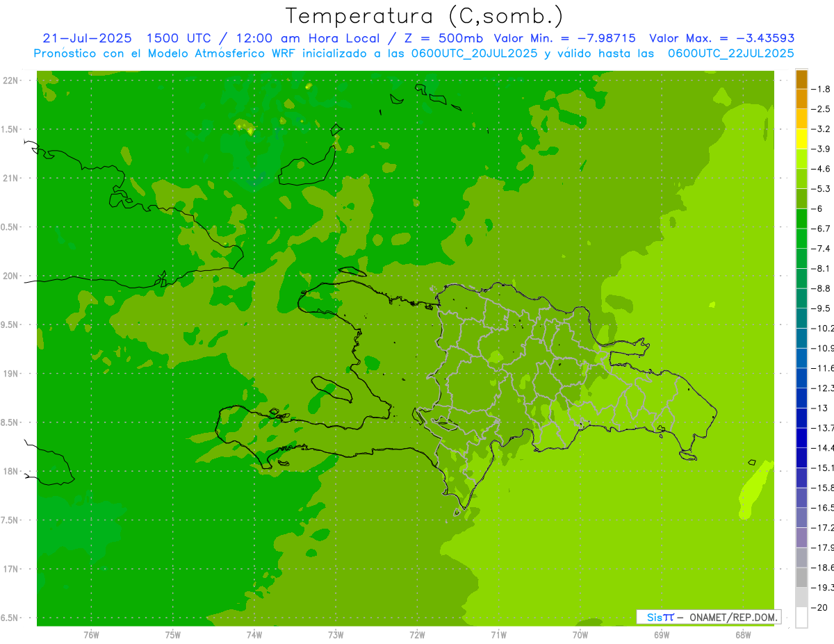834x644 pixels.
Task: Click the '19N' latitude label
Action: (x=10, y=373)
